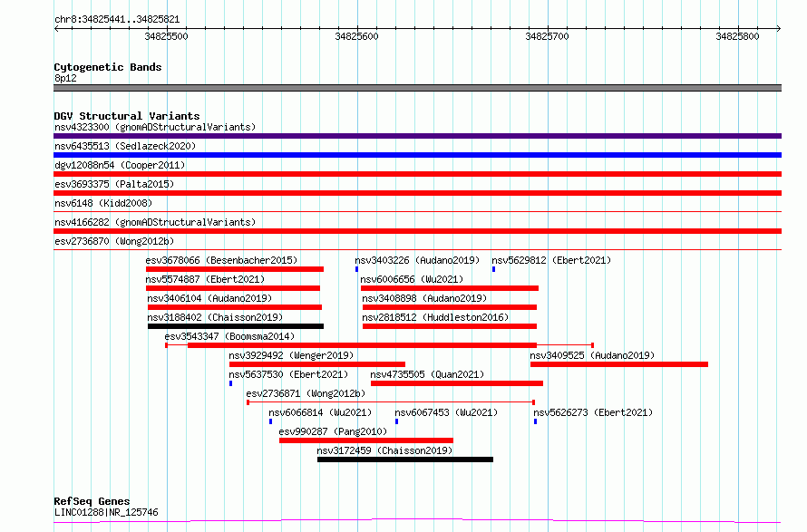Click the blue marker under nsv5637530
Image resolution: width=807 pixels, height=532 pixels.
click(x=230, y=384)
